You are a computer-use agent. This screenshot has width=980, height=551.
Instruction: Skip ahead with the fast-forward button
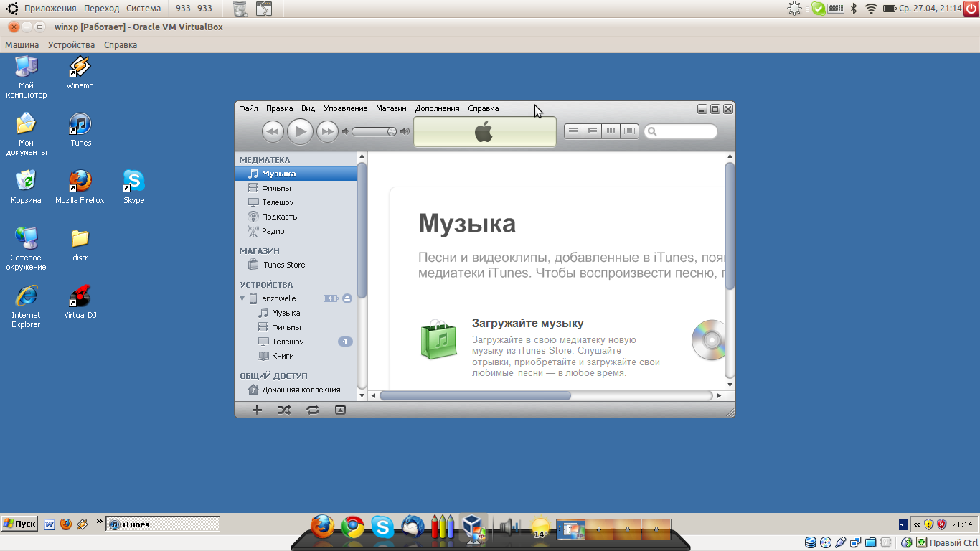pyautogui.click(x=328, y=131)
